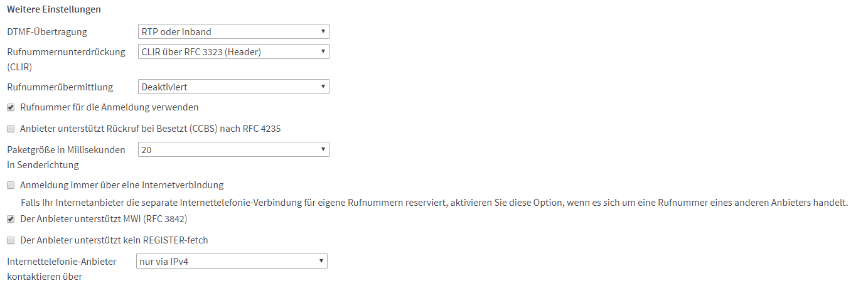Check the 'kein REGISTER-fetch' checkbox
Viewport: 868px width, 288px height.
(x=11, y=240)
